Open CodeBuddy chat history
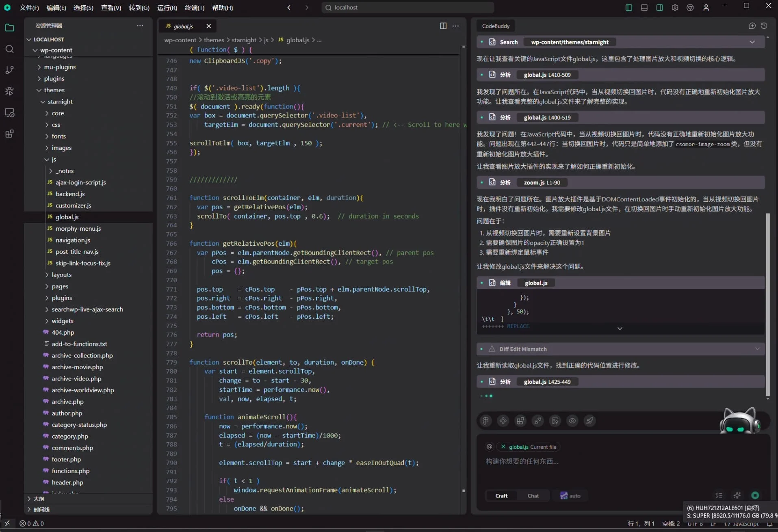Image resolution: width=778 pixels, height=532 pixels. (x=764, y=26)
